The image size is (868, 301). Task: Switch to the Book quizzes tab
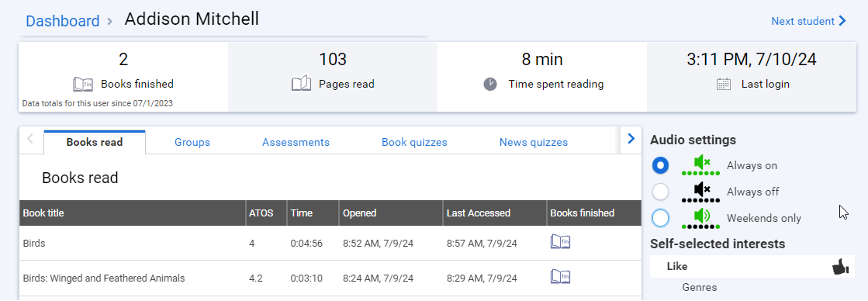(415, 142)
